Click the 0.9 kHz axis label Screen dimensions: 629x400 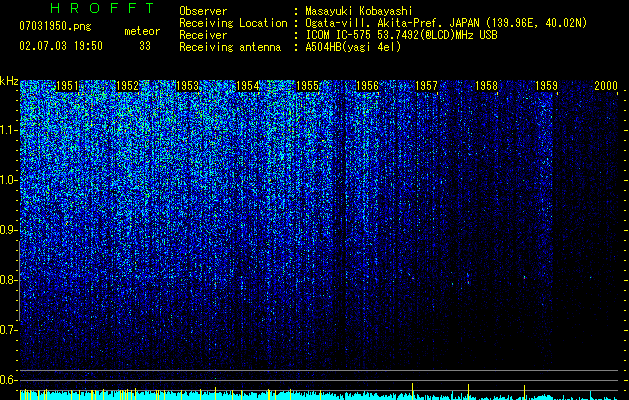coord(9,230)
